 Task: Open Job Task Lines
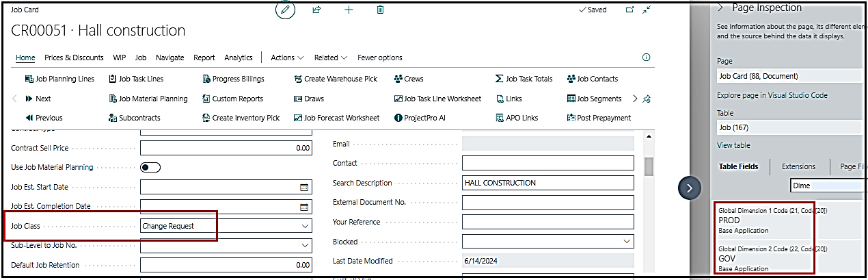pyautogui.click(x=136, y=79)
